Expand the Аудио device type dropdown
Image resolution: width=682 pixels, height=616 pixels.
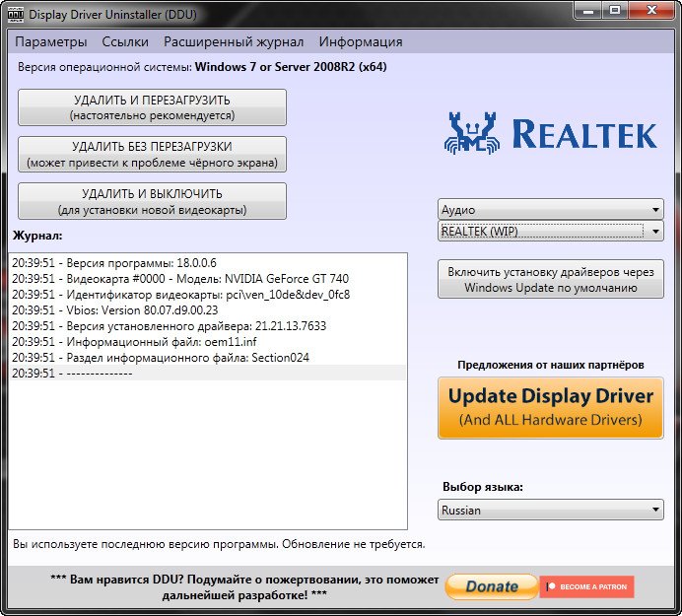pos(550,210)
